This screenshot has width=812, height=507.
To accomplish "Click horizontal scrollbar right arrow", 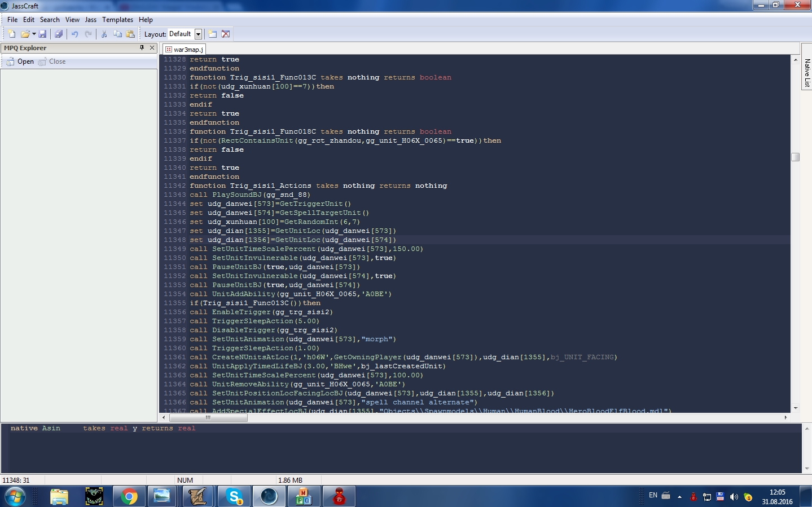I will (785, 417).
